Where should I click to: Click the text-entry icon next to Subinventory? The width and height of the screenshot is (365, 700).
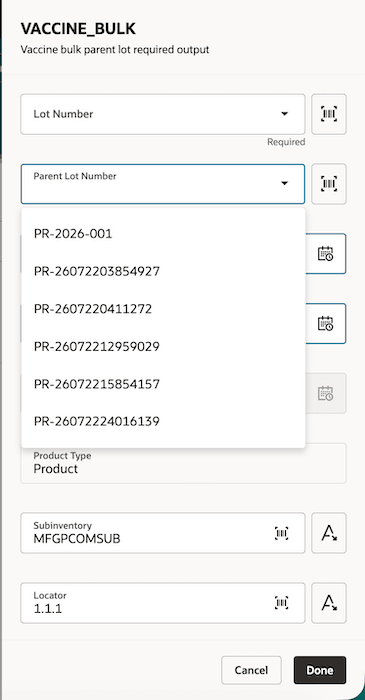coord(329,533)
